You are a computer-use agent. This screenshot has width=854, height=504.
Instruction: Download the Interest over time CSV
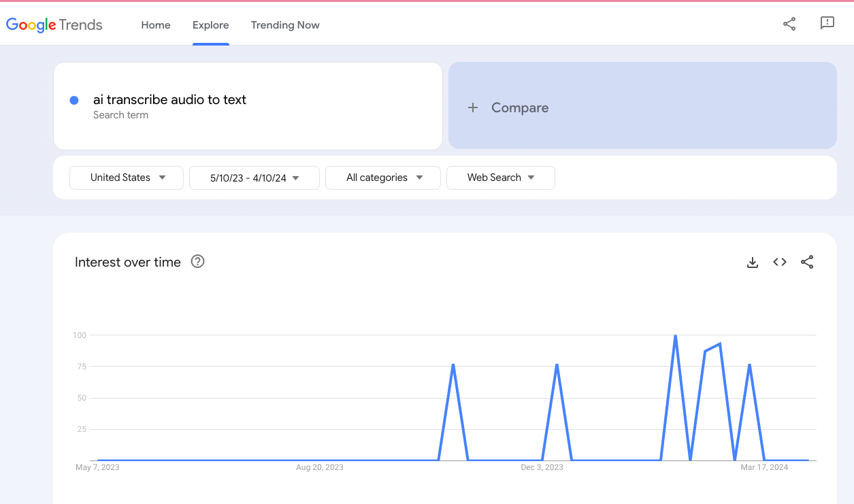(753, 263)
